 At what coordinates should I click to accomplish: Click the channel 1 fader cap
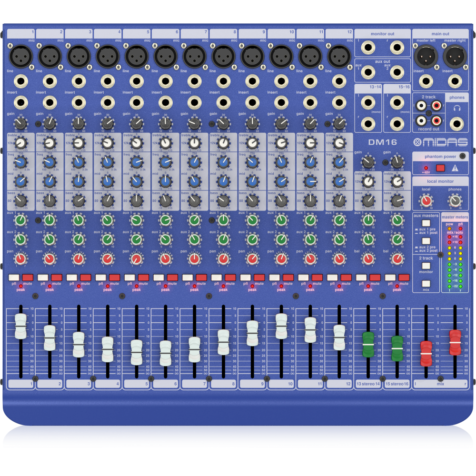pyautogui.click(x=20, y=327)
